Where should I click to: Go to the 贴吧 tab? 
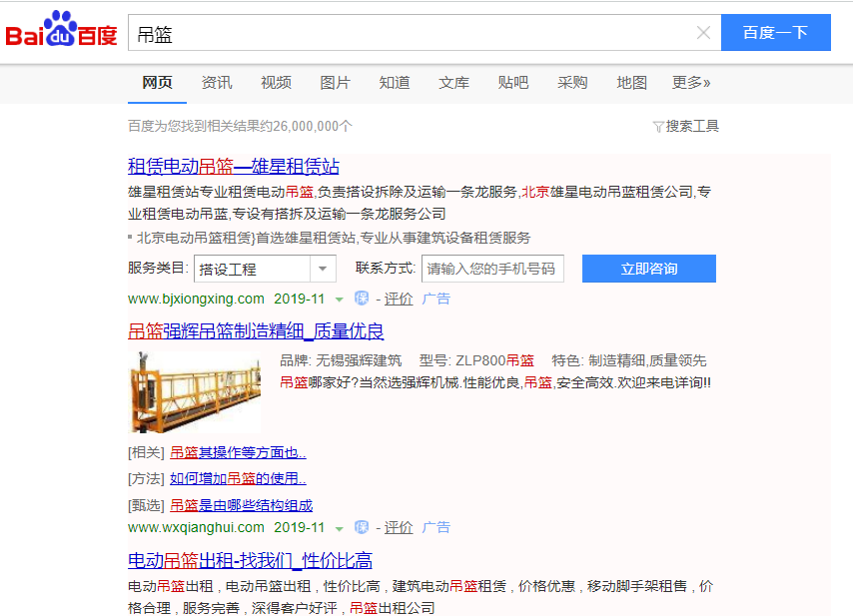[x=513, y=83]
